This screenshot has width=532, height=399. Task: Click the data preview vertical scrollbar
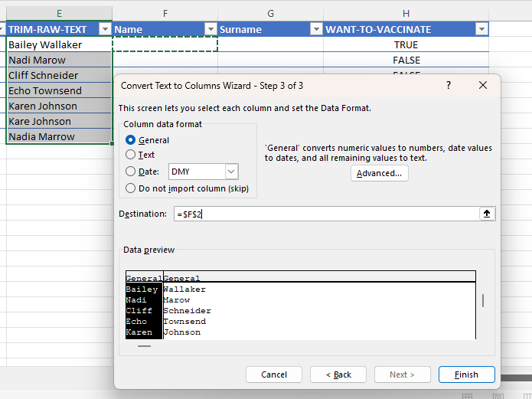coord(483,300)
